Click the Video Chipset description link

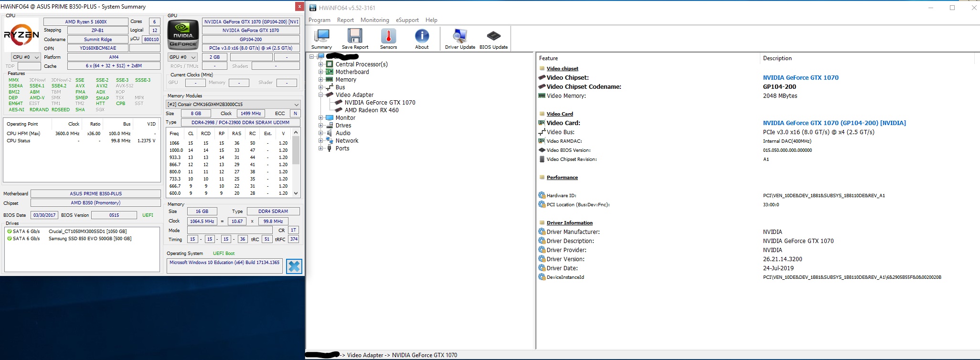coord(800,77)
